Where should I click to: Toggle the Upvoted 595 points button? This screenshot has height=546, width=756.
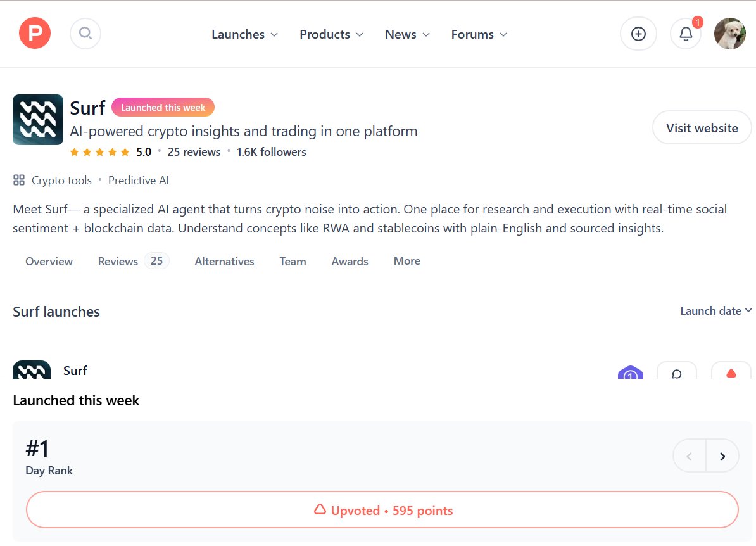tap(382, 510)
